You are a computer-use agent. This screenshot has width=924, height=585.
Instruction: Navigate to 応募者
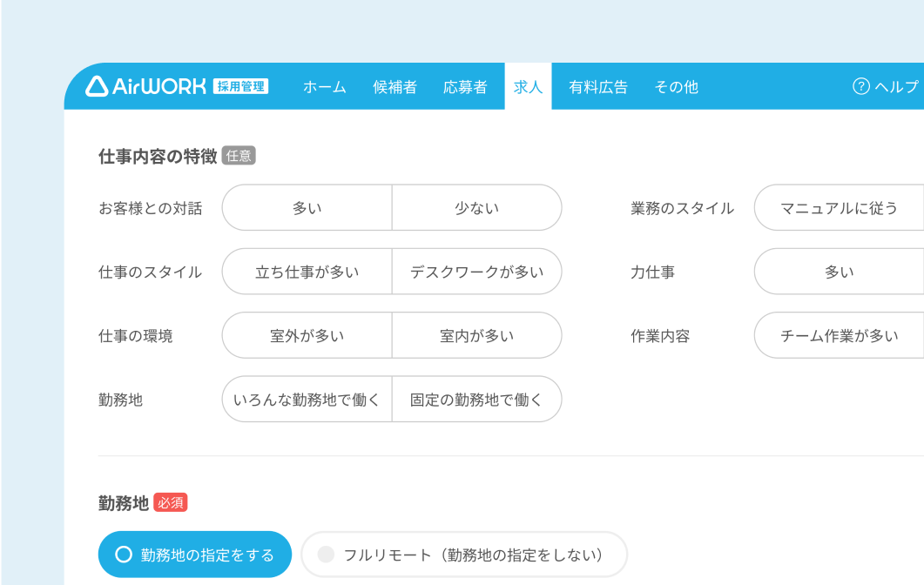pos(465,86)
